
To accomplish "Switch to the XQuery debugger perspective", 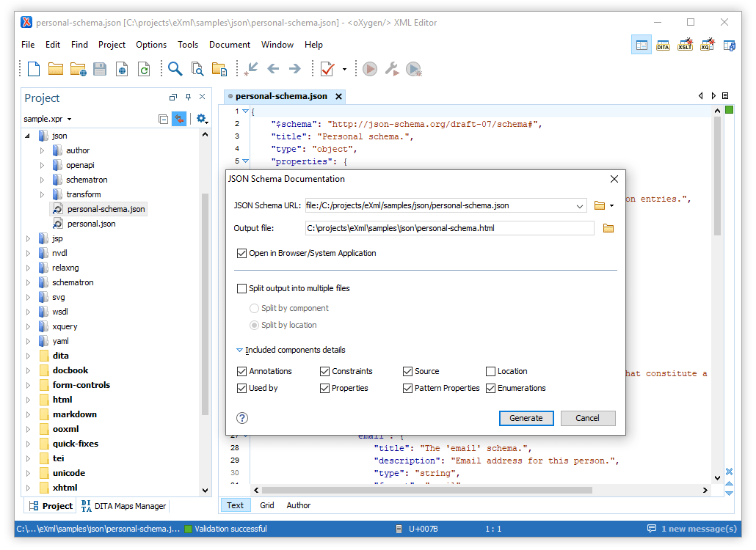I will click(708, 45).
